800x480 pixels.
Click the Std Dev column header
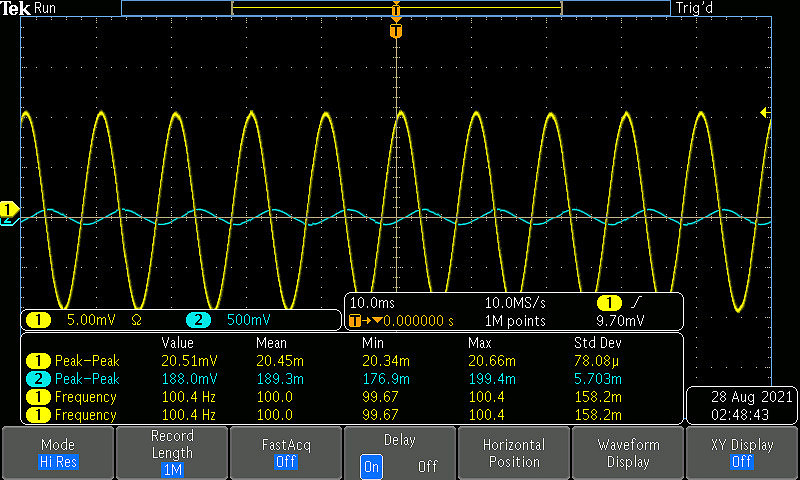point(597,343)
